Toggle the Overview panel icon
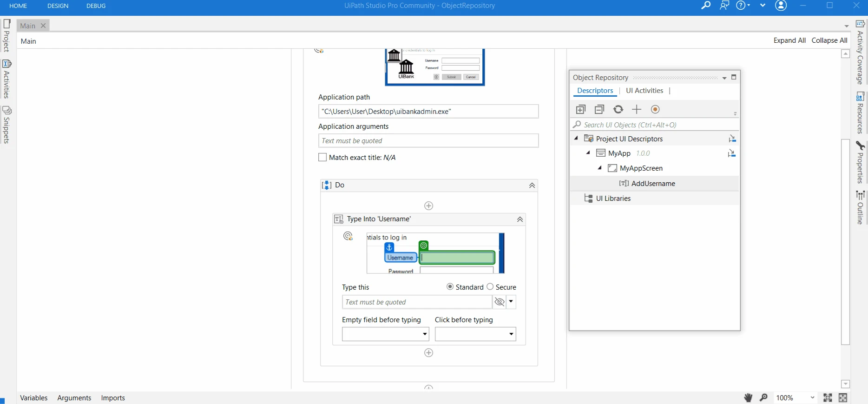Viewport: 868px width, 404px height. tap(843, 397)
